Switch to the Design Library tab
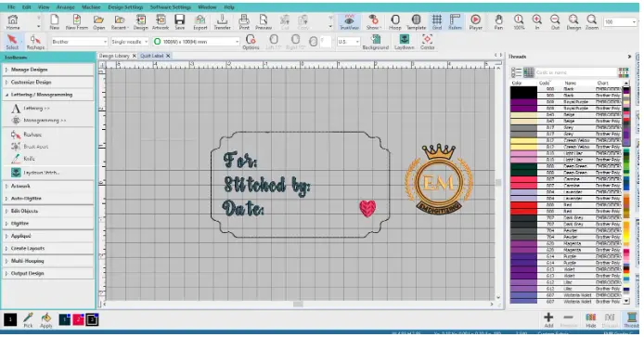Image resolution: width=644 pixels, height=337 pixels. [114, 56]
